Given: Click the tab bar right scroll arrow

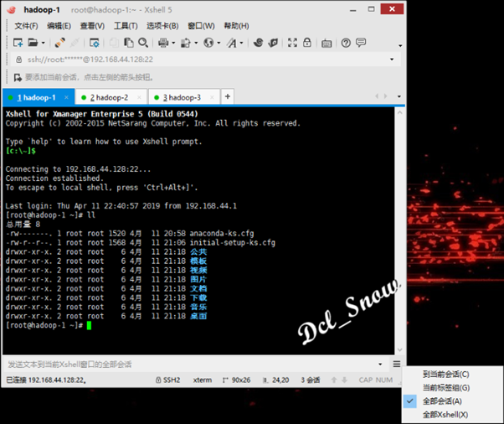Looking at the screenshot, I should click(385, 96).
